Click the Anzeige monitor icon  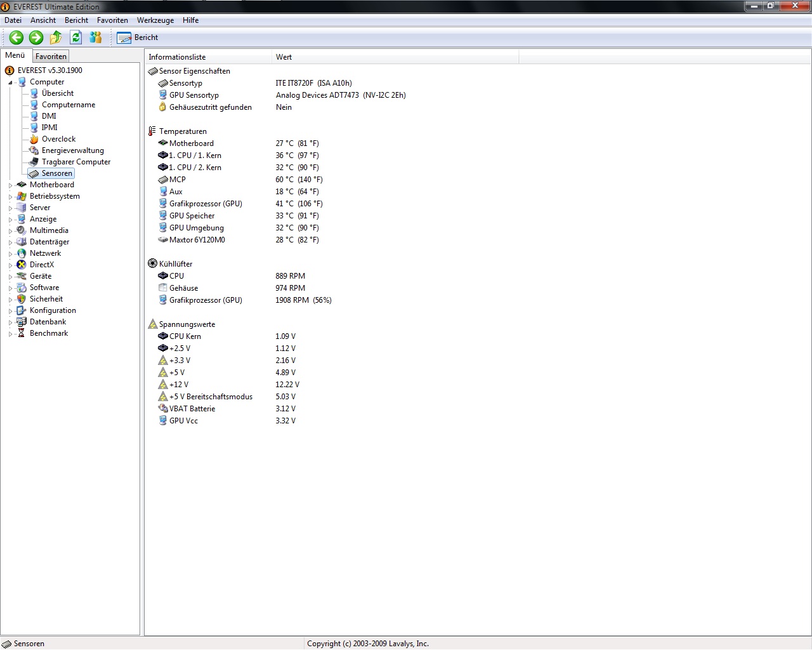(x=22, y=219)
